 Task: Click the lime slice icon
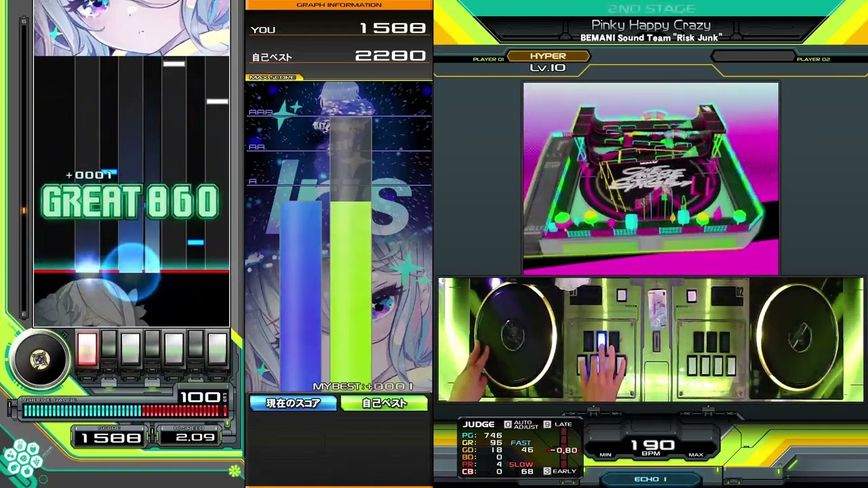coord(235,470)
